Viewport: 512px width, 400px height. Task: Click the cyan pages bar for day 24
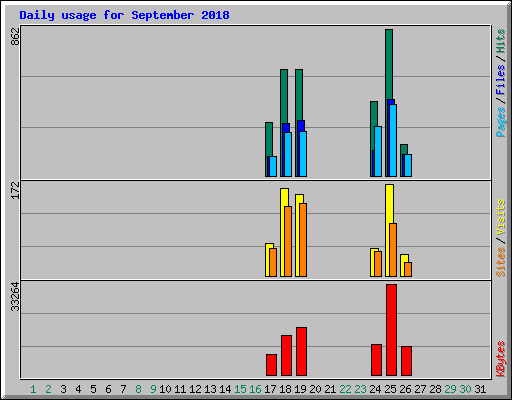(x=378, y=151)
